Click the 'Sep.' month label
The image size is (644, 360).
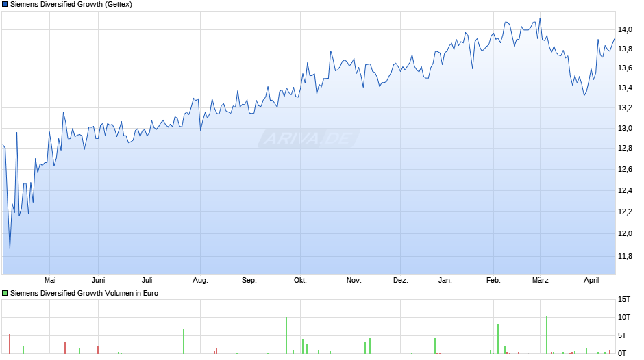pyautogui.click(x=249, y=281)
